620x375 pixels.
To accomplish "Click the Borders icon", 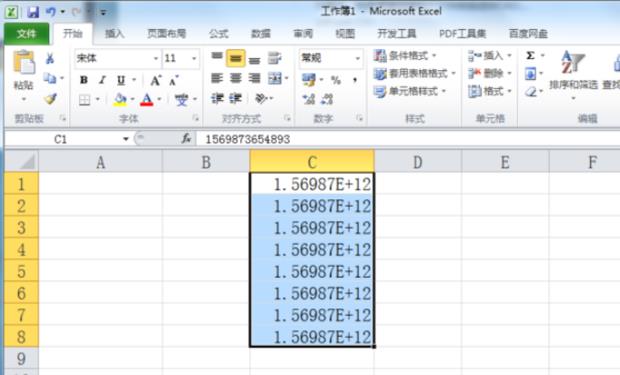I will coord(84,99).
